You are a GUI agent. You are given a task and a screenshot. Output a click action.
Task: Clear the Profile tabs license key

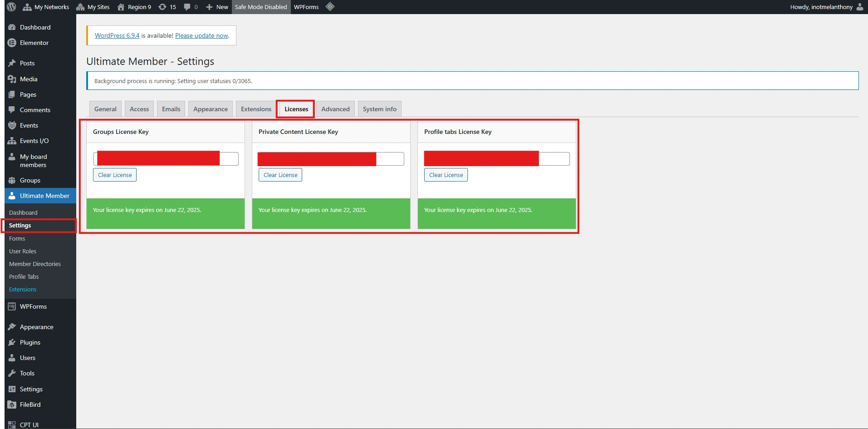pos(446,175)
